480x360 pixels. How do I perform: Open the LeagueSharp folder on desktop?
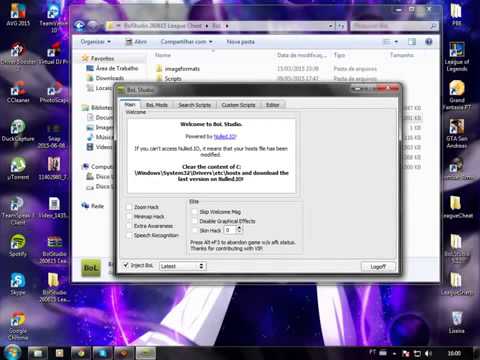[x=456, y=283]
